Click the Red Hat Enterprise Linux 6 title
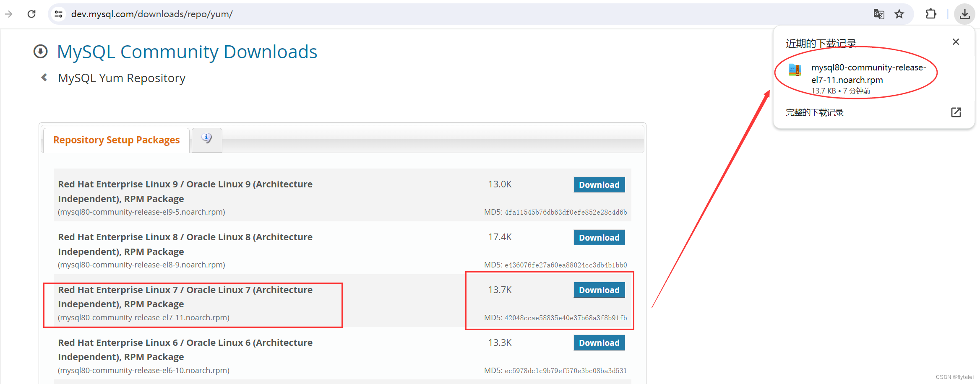This screenshot has height=384, width=980. click(x=185, y=350)
